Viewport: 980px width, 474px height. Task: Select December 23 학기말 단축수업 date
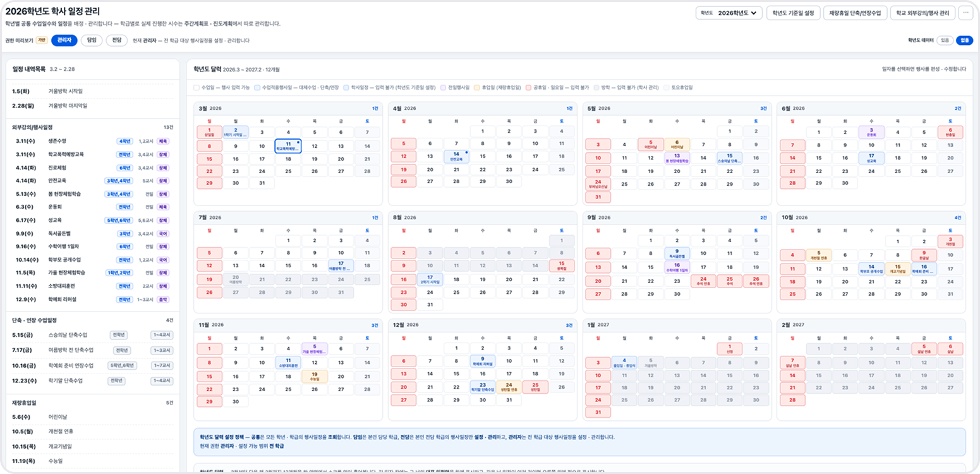482,387
